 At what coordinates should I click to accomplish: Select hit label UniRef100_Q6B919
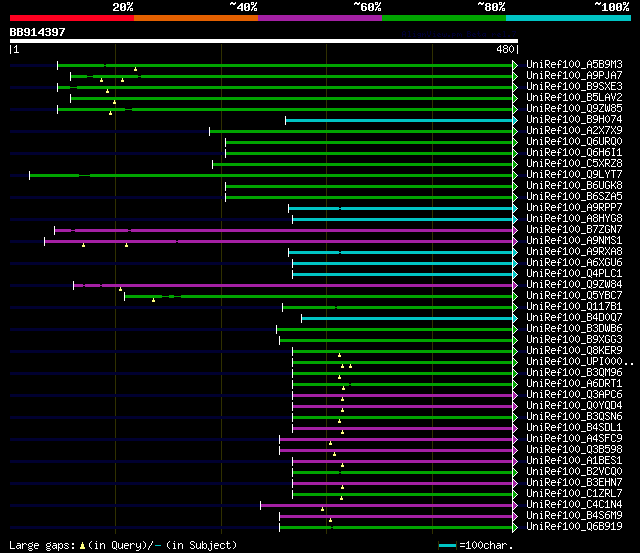point(574,527)
